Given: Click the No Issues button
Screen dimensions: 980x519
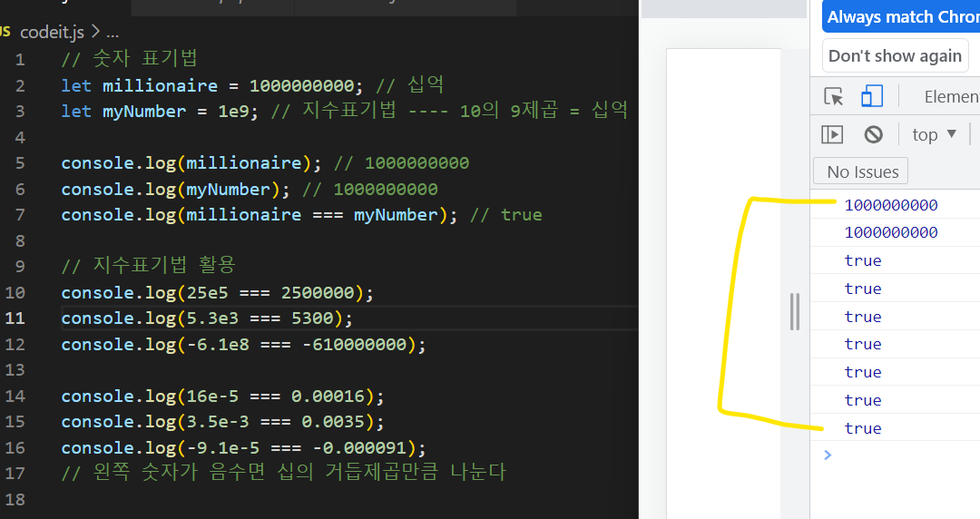Looking at the screenshot, I should (x=860, y=171).
